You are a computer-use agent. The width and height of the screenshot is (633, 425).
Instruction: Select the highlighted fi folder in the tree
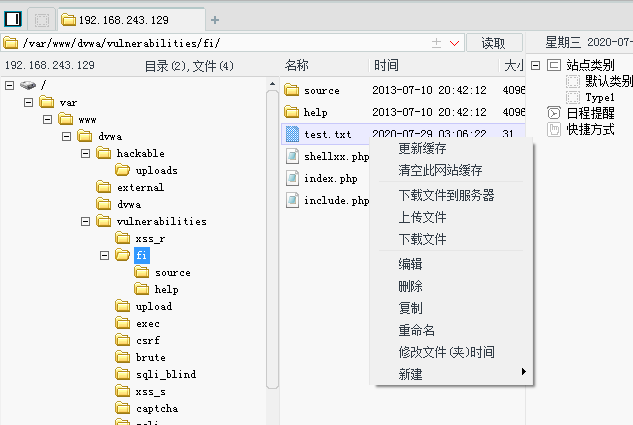(142, 255)
